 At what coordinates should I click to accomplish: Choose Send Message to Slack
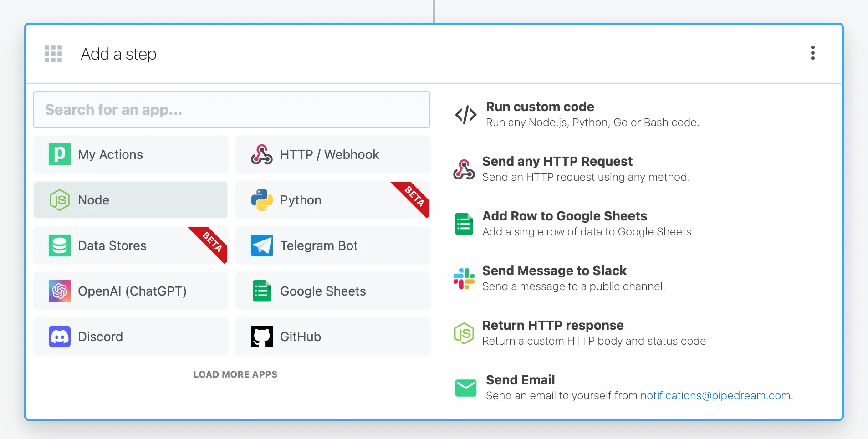coord(554,271)
